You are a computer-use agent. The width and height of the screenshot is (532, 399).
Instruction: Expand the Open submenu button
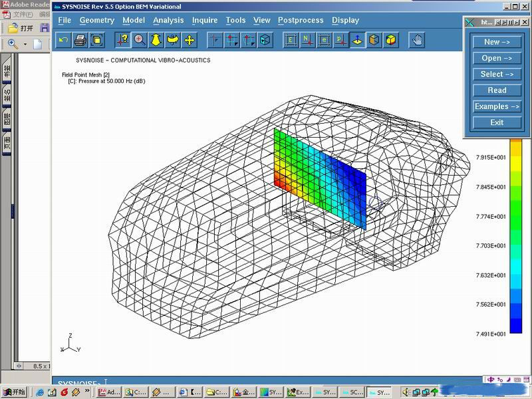tap(497, 58)
